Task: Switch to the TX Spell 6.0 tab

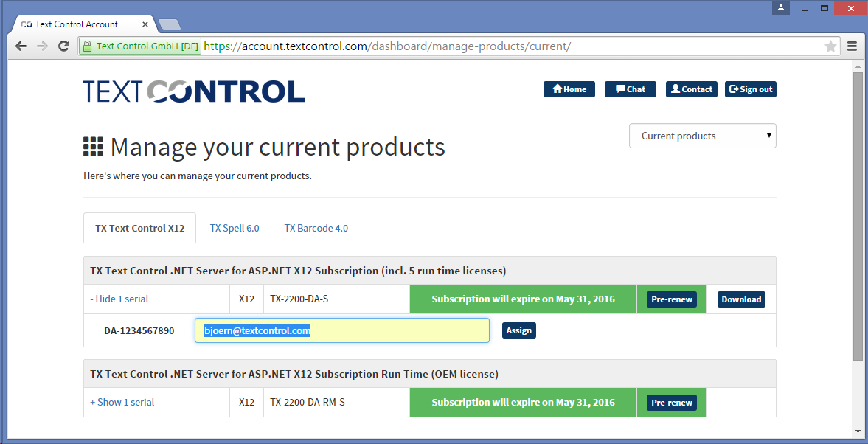Action: click(235, 228)
